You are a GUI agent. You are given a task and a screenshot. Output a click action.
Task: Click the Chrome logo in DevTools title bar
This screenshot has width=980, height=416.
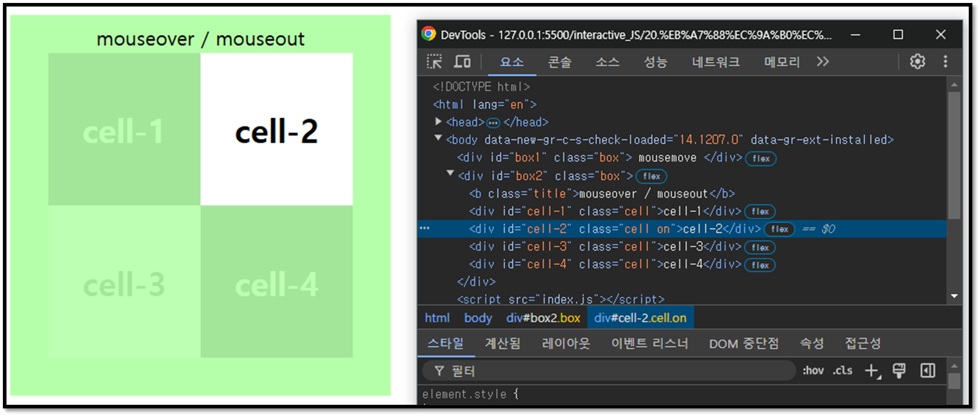tap(428, 34)
